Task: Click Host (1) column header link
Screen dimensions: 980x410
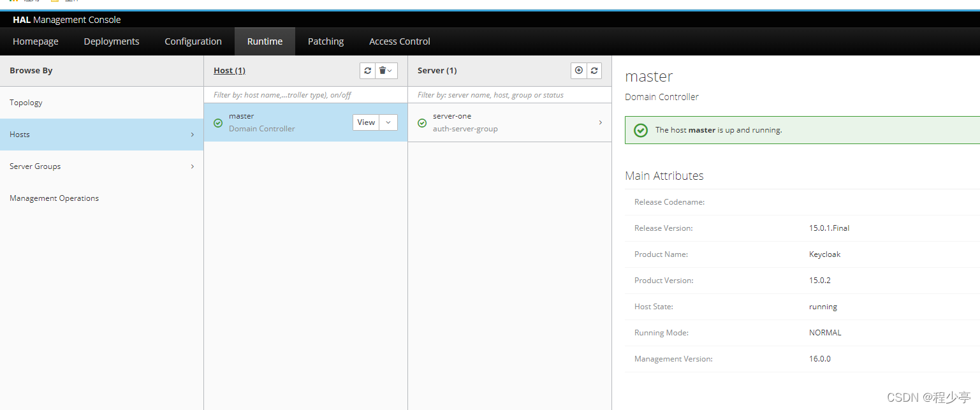Action: (x=230, y=71)
